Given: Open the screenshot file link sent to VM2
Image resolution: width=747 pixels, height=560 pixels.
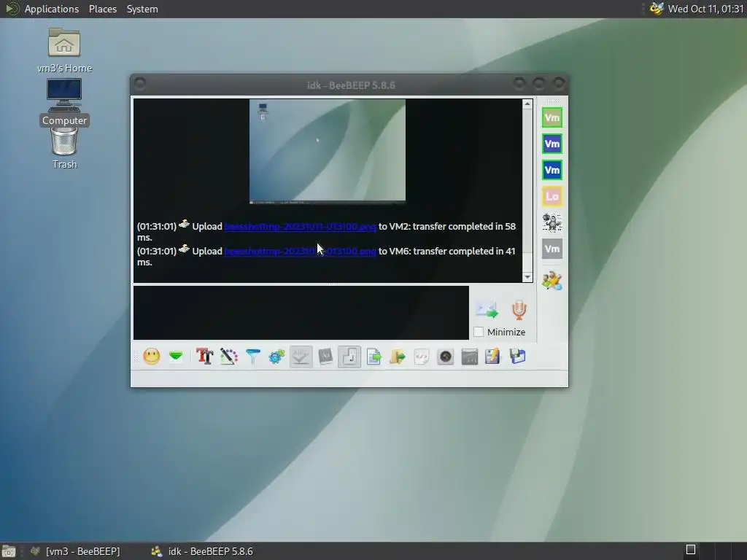Looking at the screenshot, I should coord(300,226).
